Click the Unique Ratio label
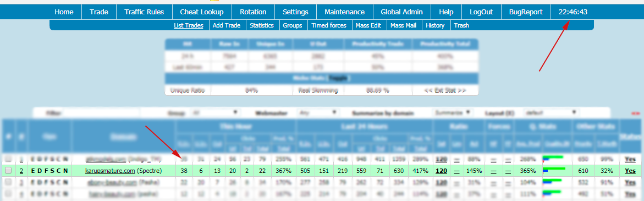Image resolution: width=644 pixels, height=201 pixels. click(x=188, y=90)
